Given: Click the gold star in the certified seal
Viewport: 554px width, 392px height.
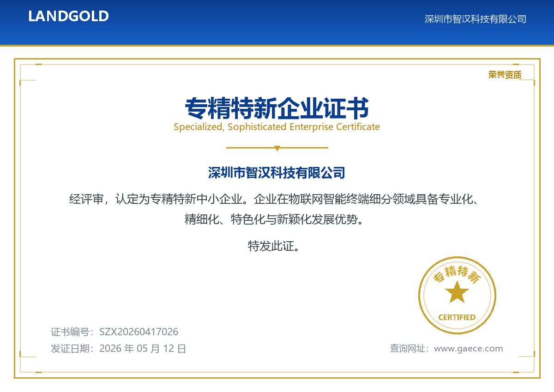Looking at the screenshot, I should click(x=457, y=292).
